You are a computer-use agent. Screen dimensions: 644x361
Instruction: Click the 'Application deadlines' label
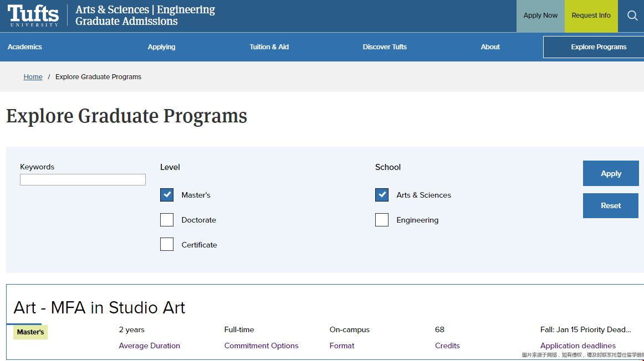pos(578,346)
